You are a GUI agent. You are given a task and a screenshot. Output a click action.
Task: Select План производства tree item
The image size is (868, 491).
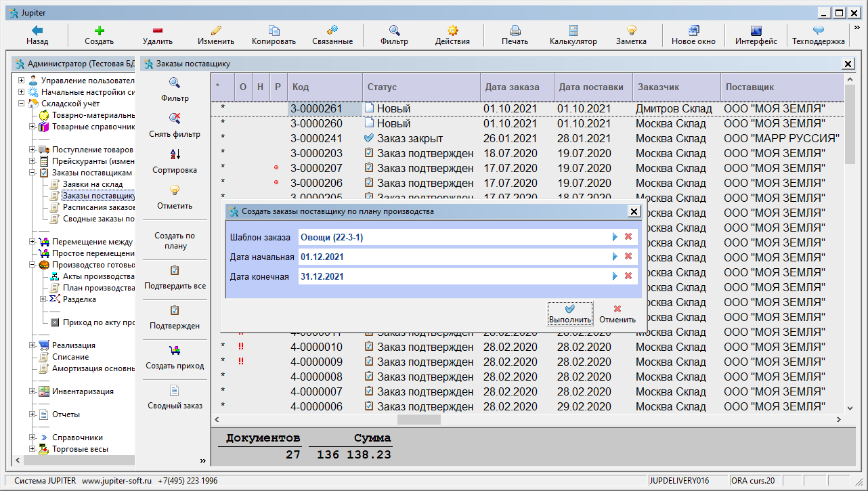(98, 288)
